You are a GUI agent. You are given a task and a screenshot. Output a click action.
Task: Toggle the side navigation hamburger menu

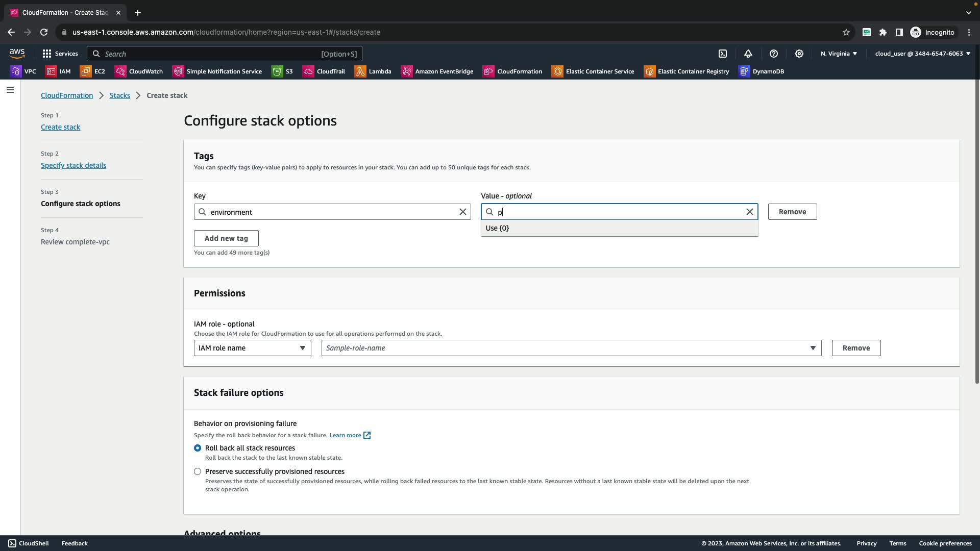click(10, 90)
